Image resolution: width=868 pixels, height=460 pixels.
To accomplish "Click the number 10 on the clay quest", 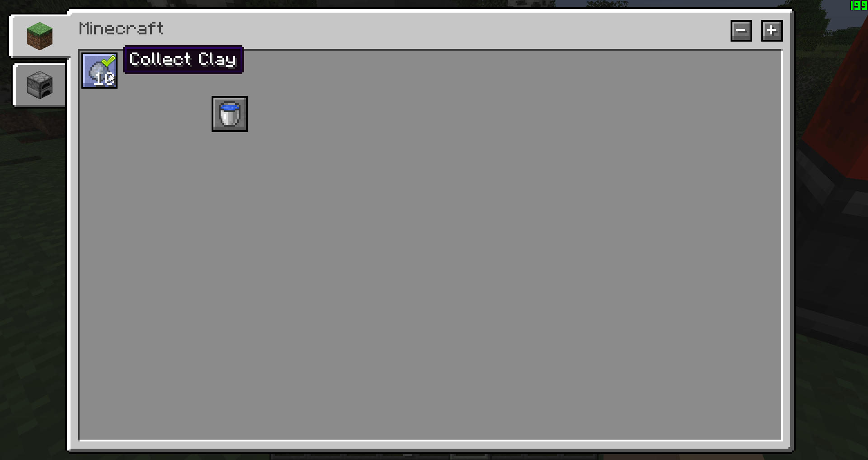I will coord(104,79).
